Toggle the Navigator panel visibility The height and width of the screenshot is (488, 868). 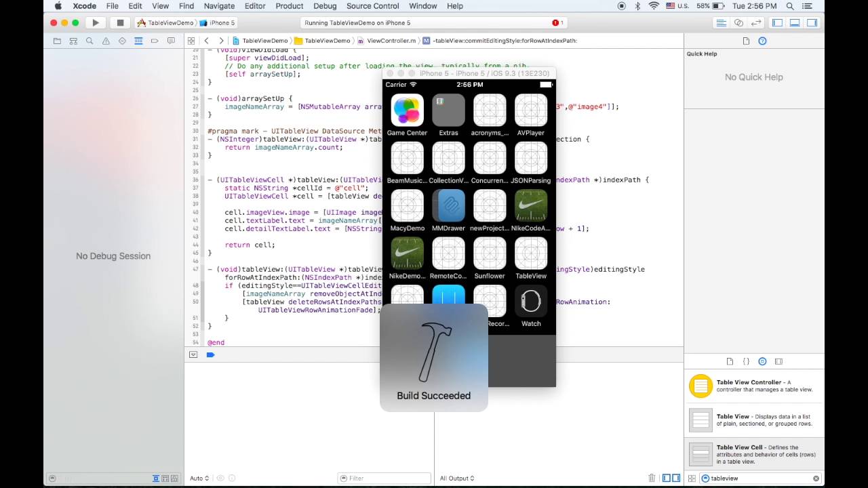pyautogui.click(x=777, y=22)
